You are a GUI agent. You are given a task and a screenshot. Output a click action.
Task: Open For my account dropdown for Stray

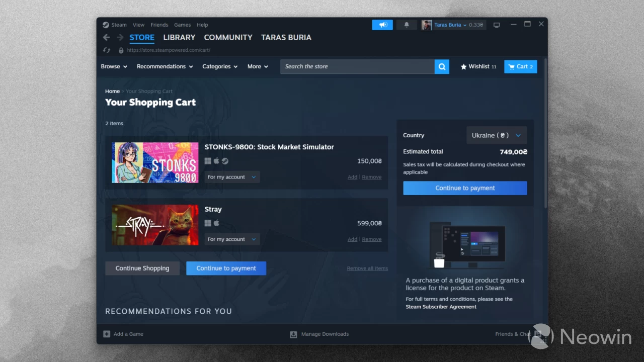(x=232, y=239)
